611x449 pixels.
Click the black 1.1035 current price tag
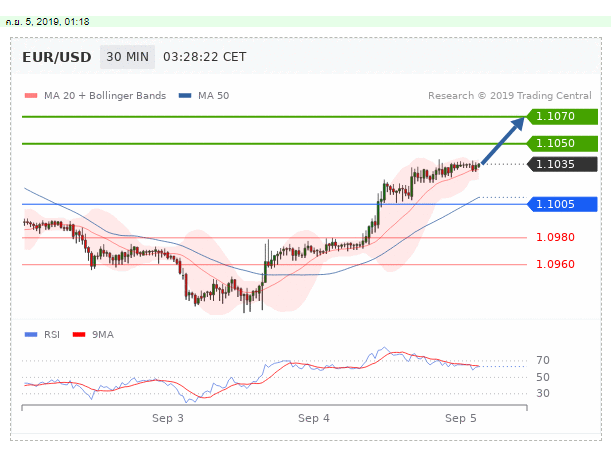[x=562, y=164]
